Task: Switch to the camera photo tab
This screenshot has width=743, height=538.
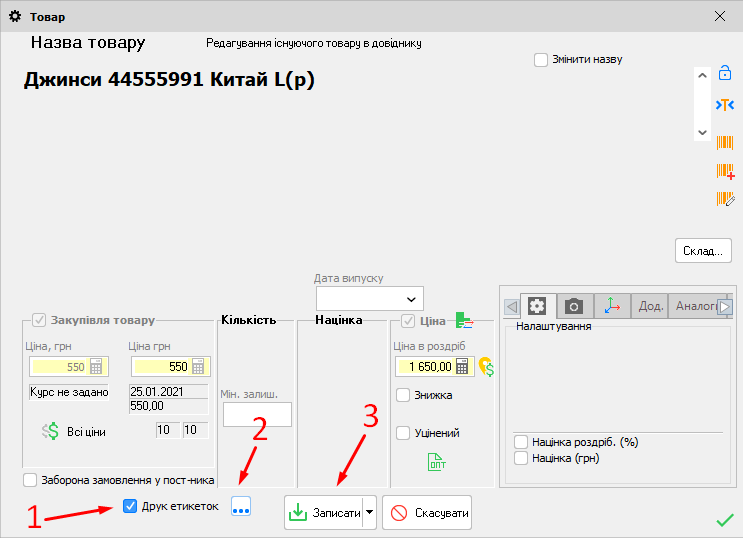Action: [x=573, y=306]
